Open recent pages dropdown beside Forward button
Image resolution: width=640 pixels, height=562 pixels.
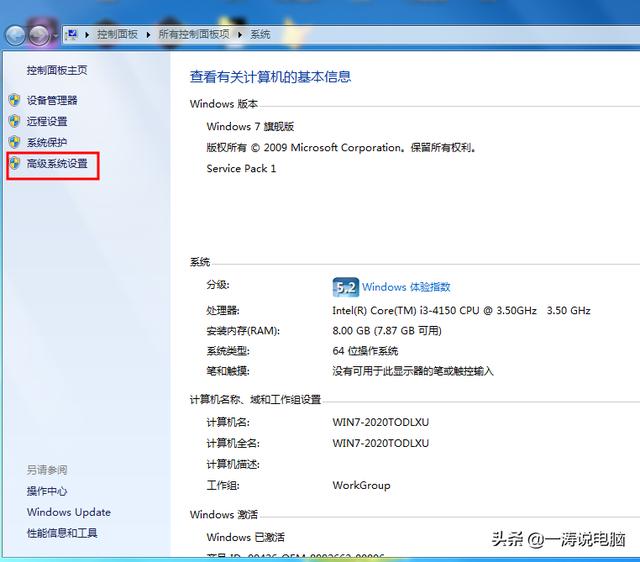55,36
